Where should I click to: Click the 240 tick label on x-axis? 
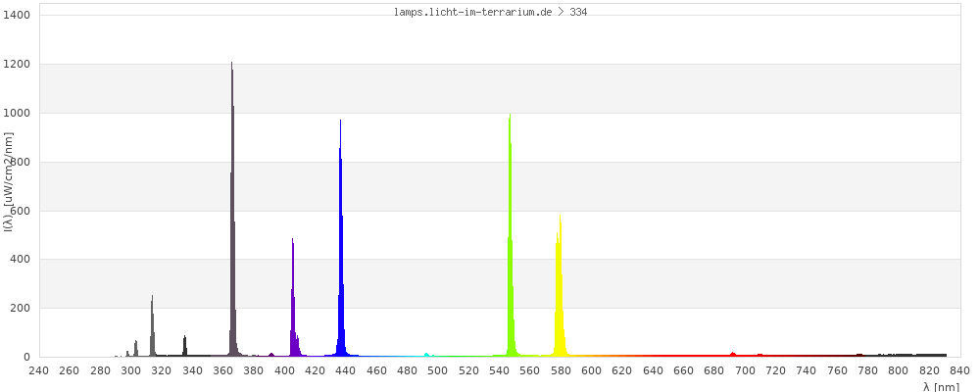coord(38,370)
